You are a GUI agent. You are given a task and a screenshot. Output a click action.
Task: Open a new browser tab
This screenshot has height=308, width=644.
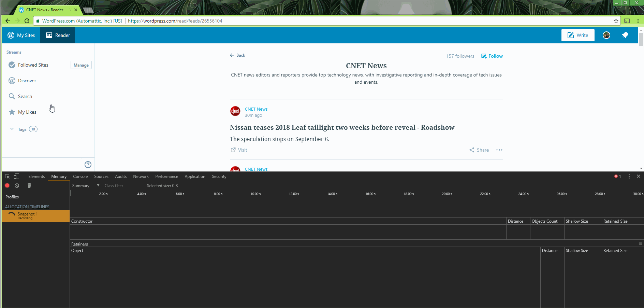88,10
